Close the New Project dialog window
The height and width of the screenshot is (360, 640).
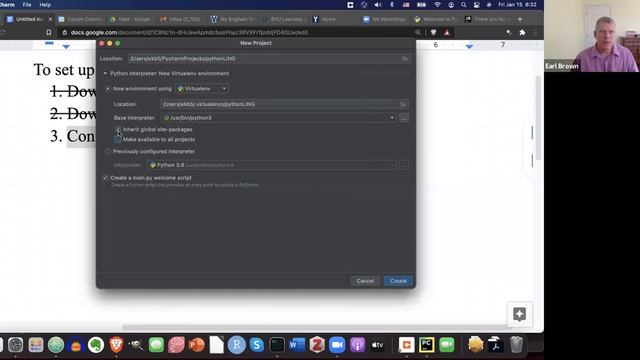(x=102, y=43)
